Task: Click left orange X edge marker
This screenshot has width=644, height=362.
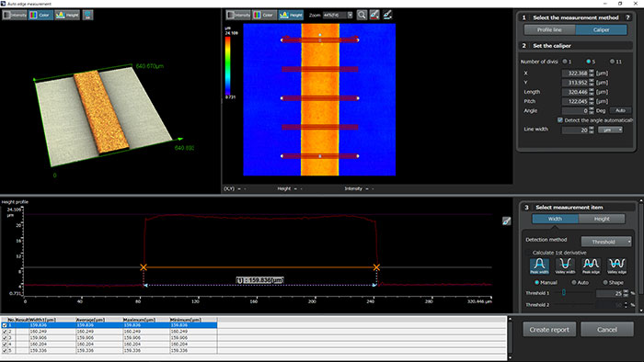Action: click(144, 267)
